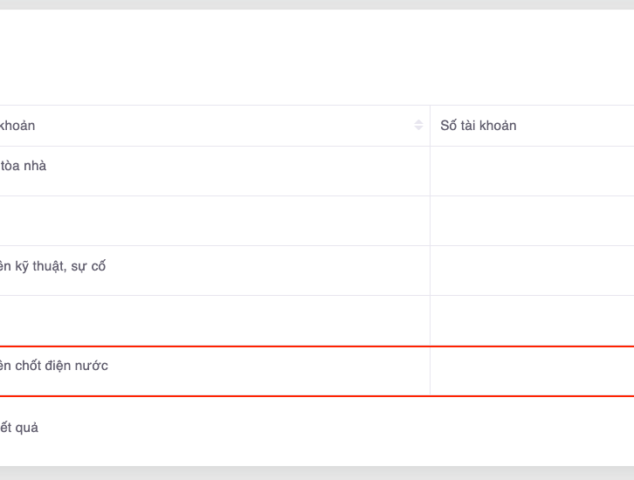Click the divider between 'khoản' and 'Số tài khoản' headers
The height and width of the screenshot is (480, 634).
[430, 126]
